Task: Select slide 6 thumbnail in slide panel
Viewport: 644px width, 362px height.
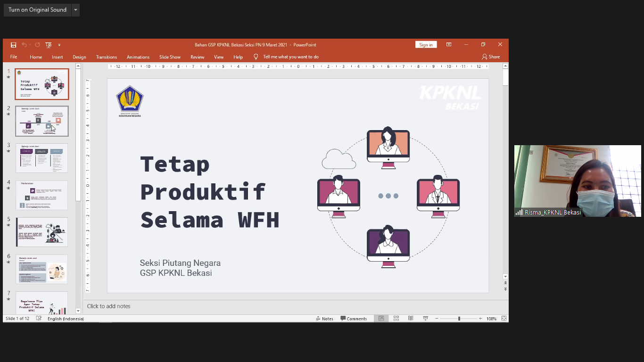Action: click(x=42, y=269)
